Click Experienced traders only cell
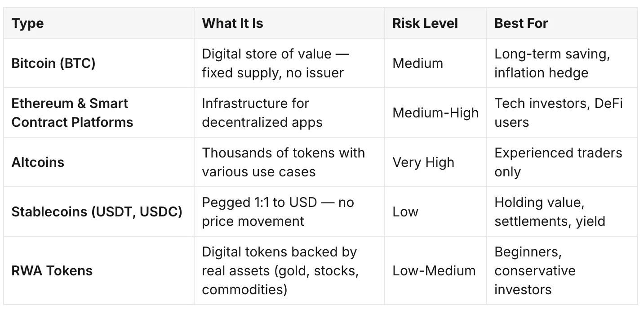This screenshot has height=310, width=644. pyautogui.click(x=558, y=162)
